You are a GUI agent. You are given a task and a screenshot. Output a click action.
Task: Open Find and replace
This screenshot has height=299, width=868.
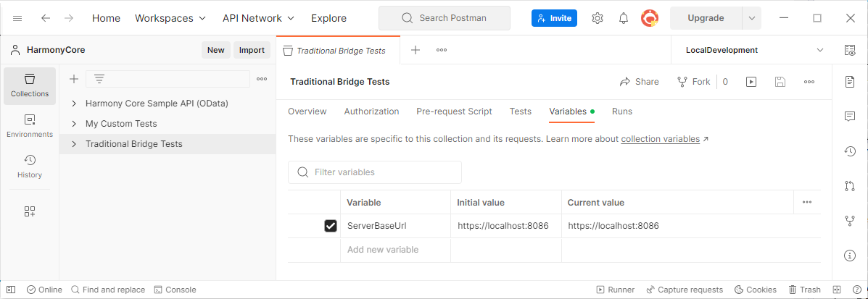tap(108, 290)
